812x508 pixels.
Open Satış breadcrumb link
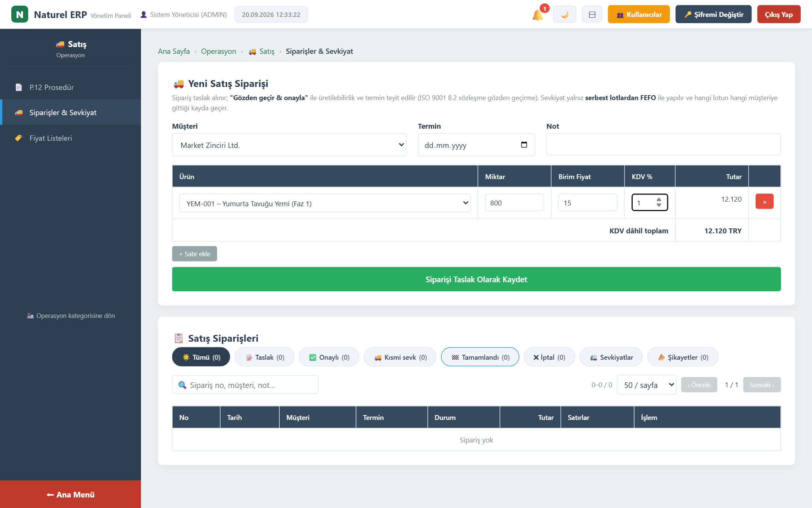coord(262,51)
